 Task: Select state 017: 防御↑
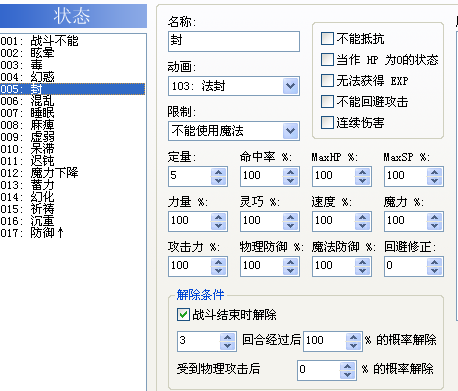pos(73,233)
